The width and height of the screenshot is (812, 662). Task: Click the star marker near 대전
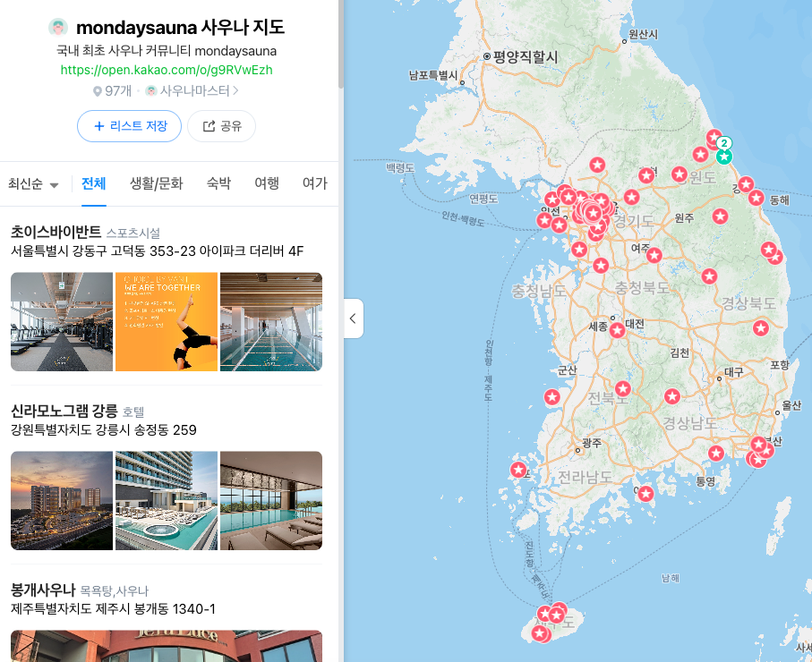pyautogui.click(x=617, y=330)
